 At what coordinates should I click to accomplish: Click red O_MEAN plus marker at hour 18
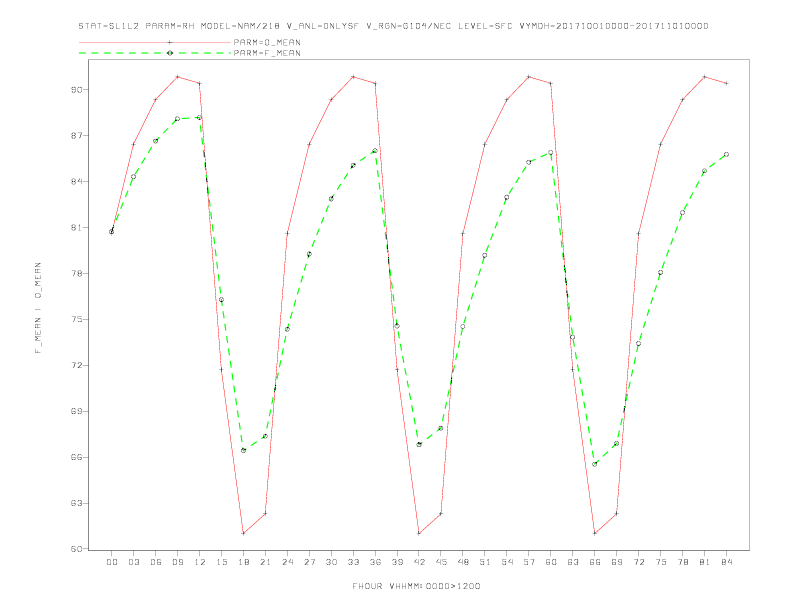(243, 533)
